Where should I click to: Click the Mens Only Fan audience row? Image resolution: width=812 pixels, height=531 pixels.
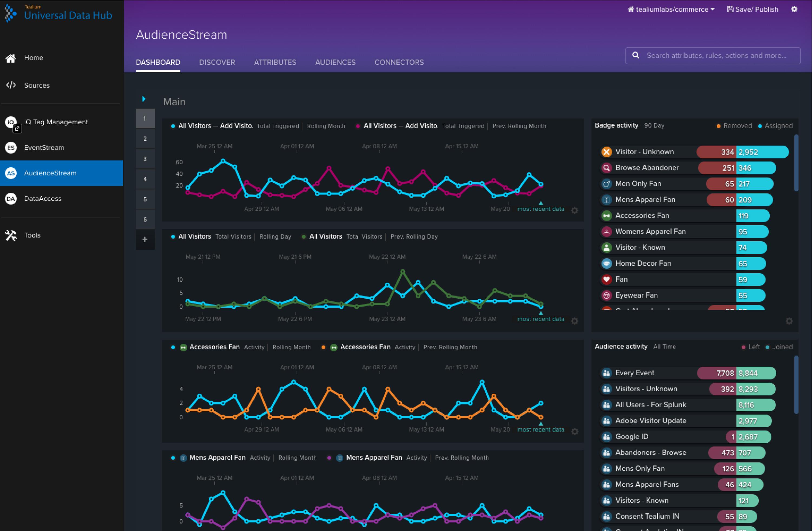pos(682,468)
